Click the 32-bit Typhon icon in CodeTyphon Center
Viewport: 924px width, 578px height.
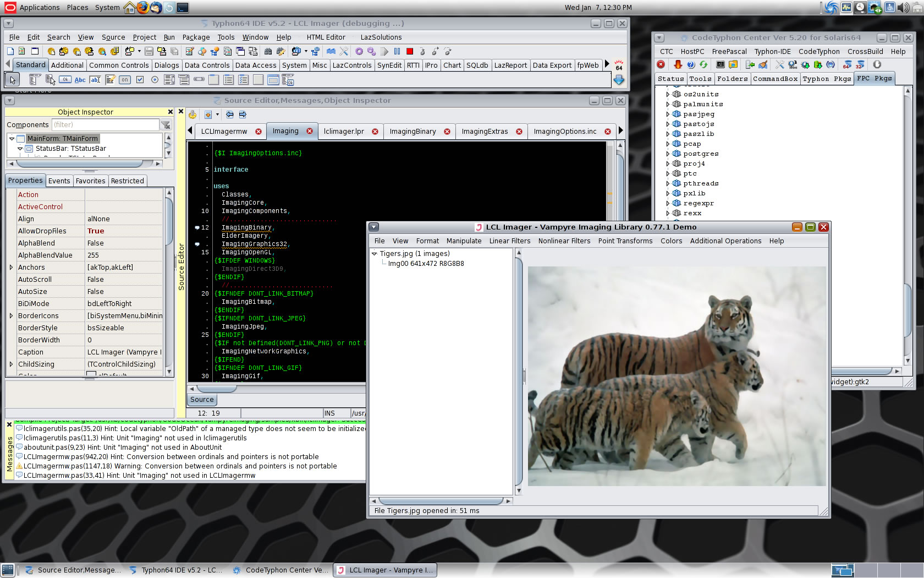[860, 64]
